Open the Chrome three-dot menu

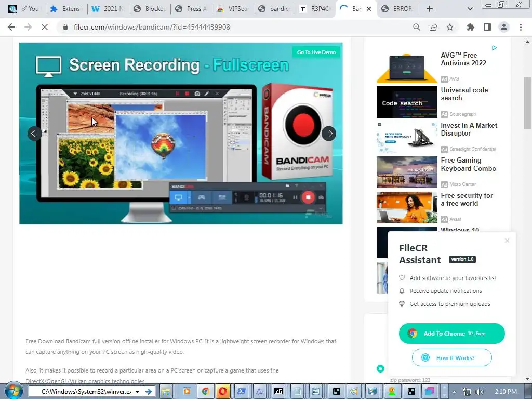coord(521,27)
